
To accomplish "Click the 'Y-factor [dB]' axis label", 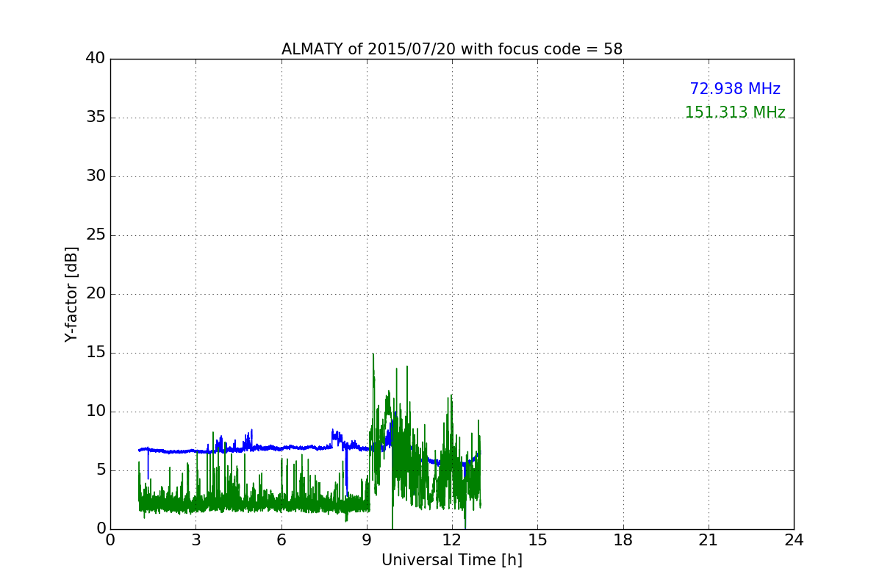I will coord(71,294).
